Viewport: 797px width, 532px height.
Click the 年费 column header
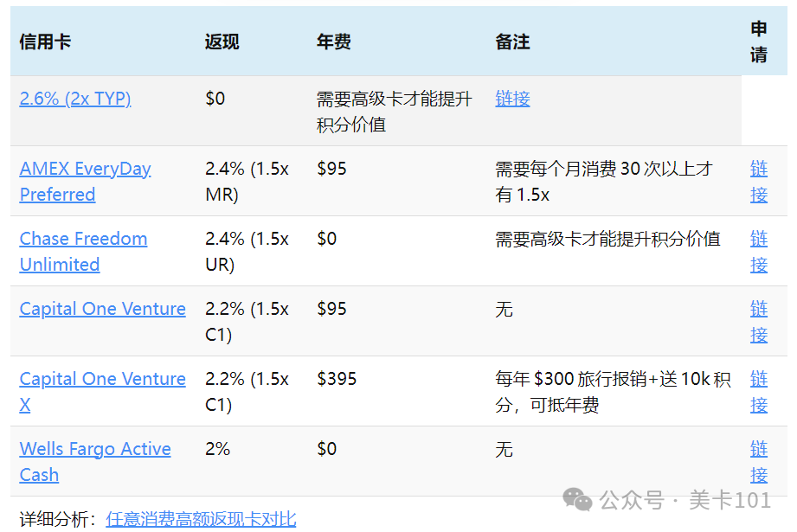pyautogui.click(x=334, y=42)
